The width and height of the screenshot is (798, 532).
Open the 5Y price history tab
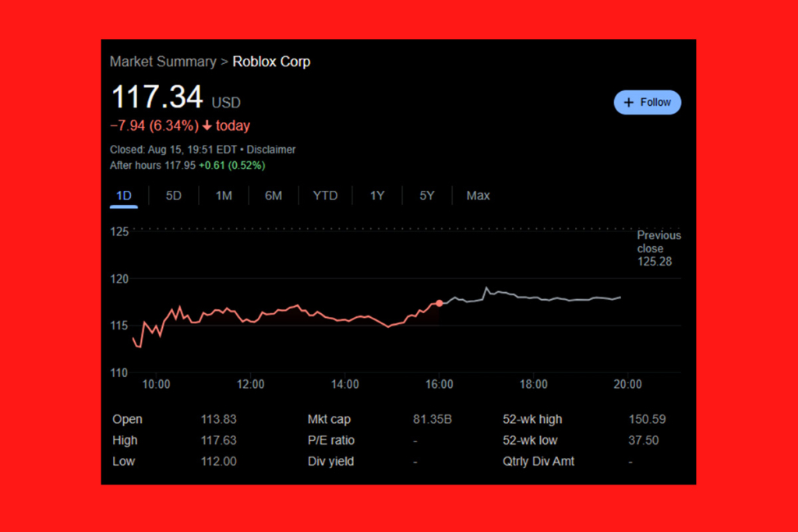(426, 196)
